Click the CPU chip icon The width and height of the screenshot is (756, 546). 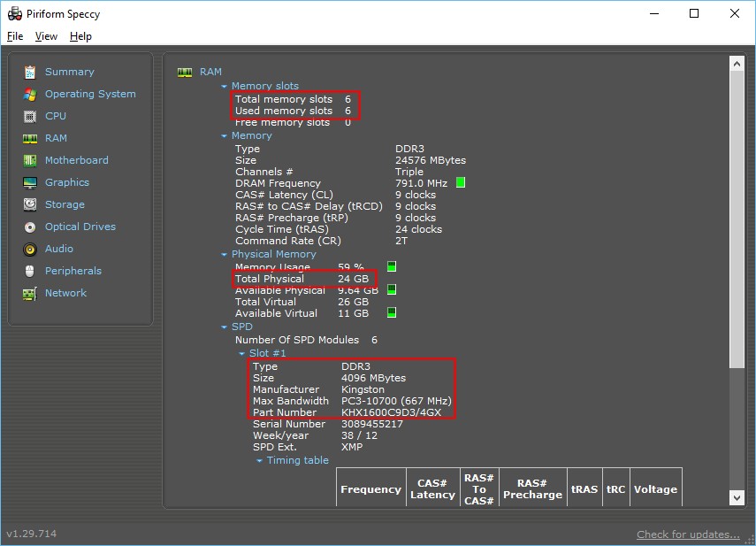point(30,116)
